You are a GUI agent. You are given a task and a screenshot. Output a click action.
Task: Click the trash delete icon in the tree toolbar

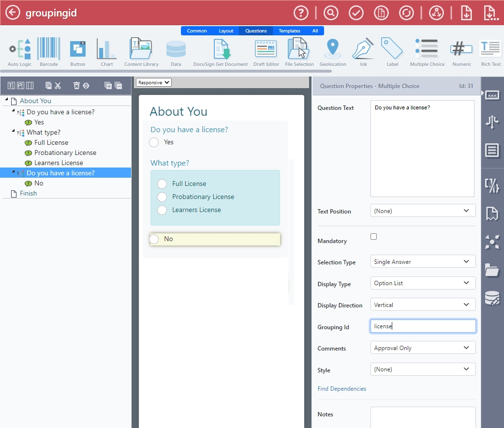pos(76,86)
